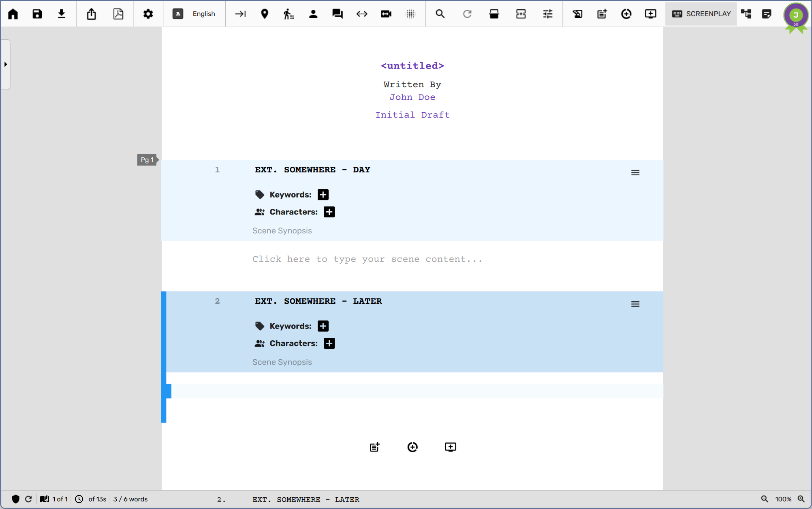Click the dialogue speech bubbles icon
Viewport: 812px width, 509px height.
pyautogui.click(x=337, y=14)
